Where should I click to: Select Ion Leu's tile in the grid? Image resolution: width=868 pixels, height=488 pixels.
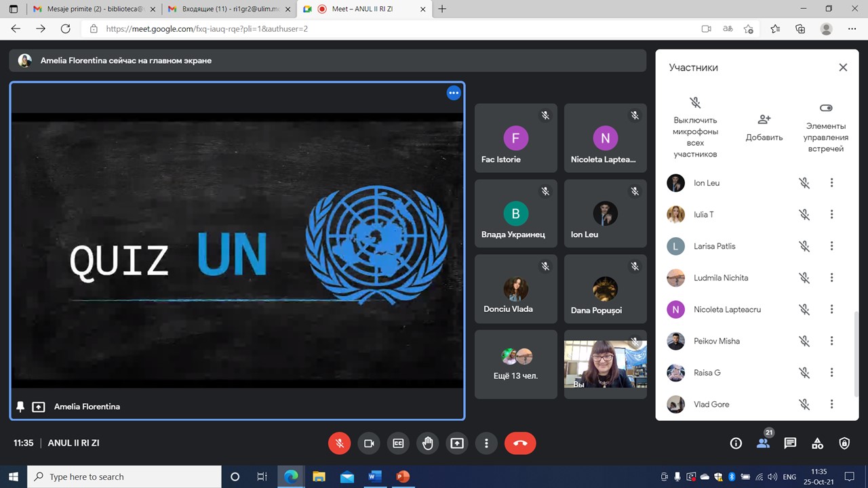coord(606,213)
